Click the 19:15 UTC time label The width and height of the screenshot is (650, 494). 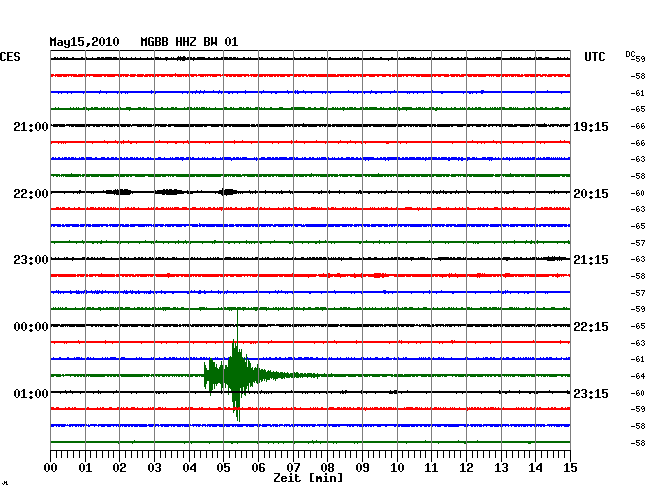(591, 127)
